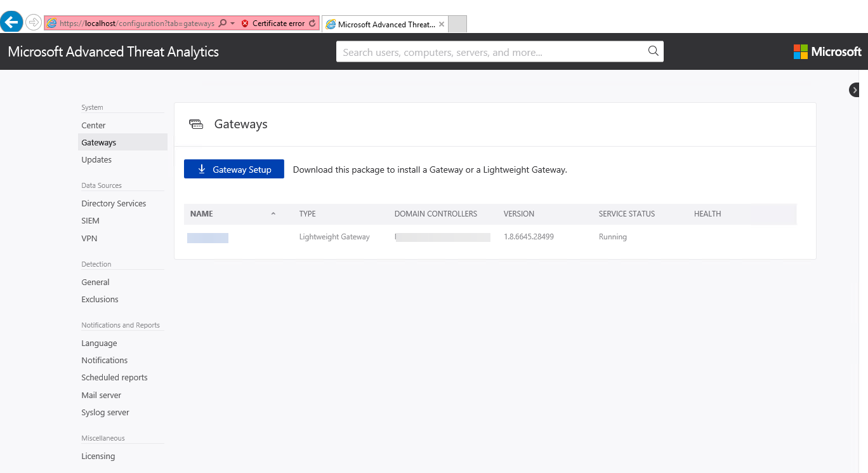The image size is (868, 473).
Task: Open the Center configuration page
Action: click(x=93, y=126)
